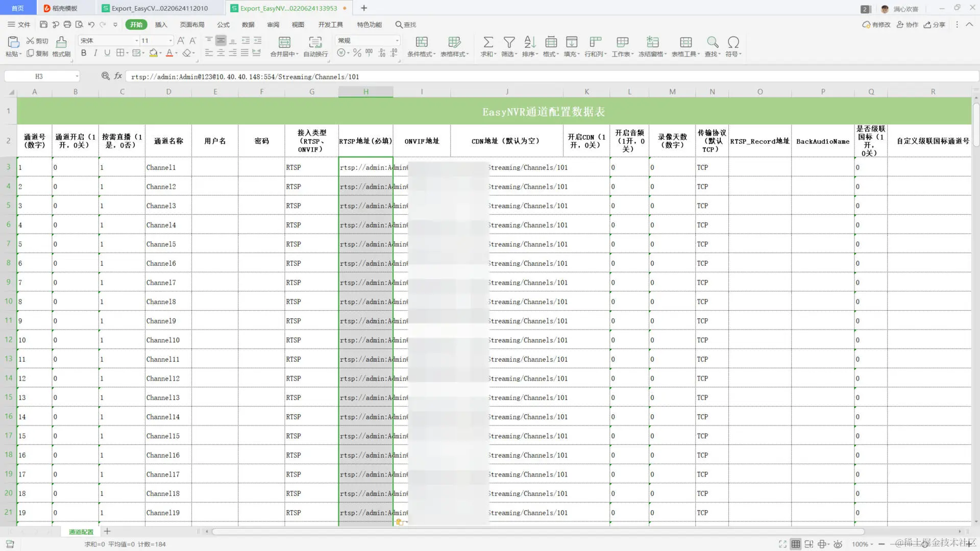Open the font name dropdown (宋体)

coord(136,41)
